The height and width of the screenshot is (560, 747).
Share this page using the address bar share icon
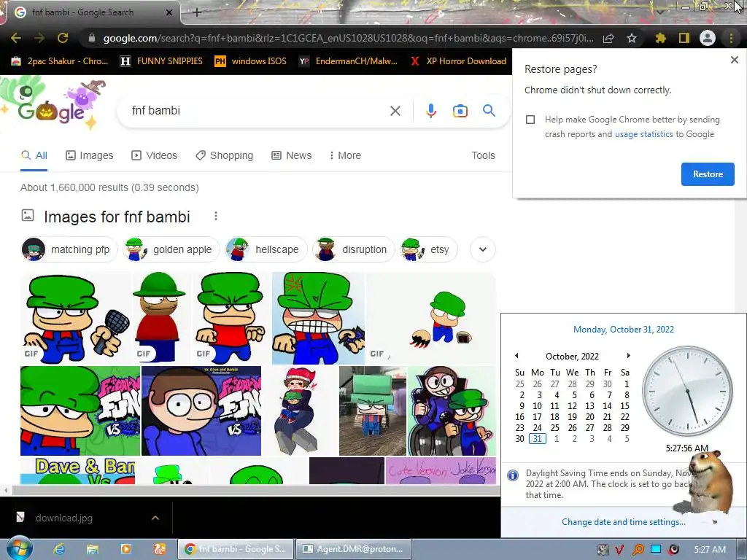pyautogui.click(x=608, y=38)
